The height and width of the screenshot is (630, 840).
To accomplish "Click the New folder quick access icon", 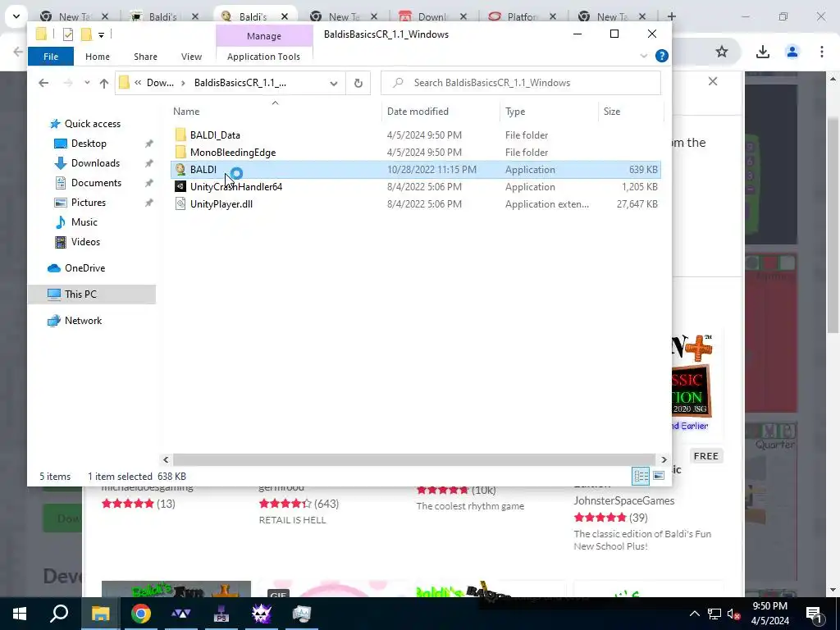I will coord(86,34).
